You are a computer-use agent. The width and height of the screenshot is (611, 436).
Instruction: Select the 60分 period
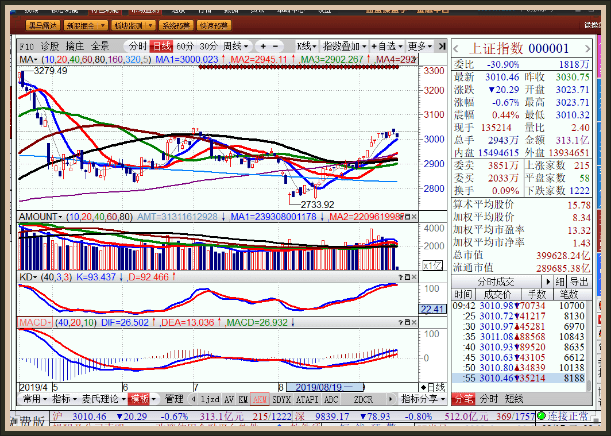pos(185,46)
